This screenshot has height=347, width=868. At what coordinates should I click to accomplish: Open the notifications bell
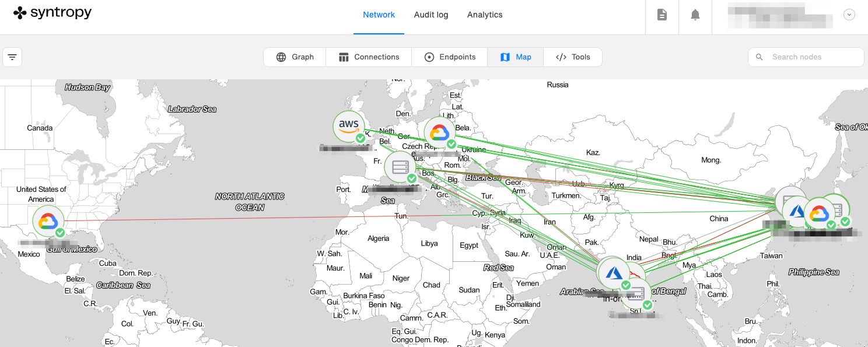pyautogui.click(x=695, y=15)
